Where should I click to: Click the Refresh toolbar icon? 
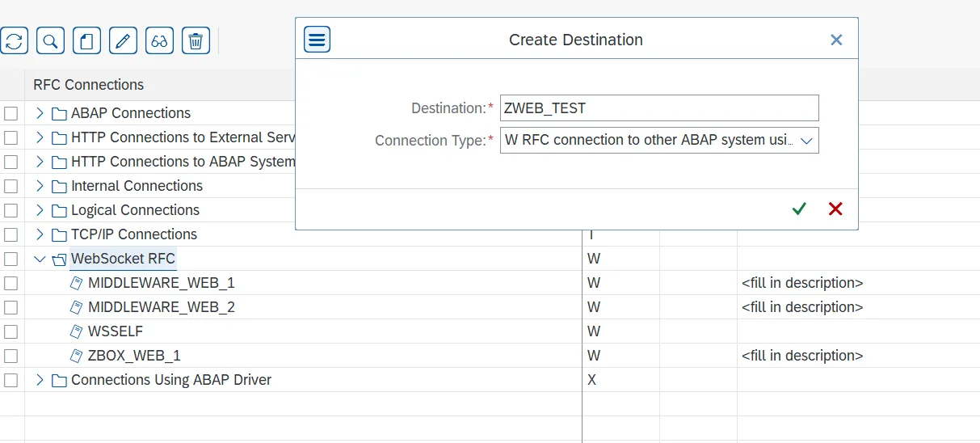click(14, 40)
